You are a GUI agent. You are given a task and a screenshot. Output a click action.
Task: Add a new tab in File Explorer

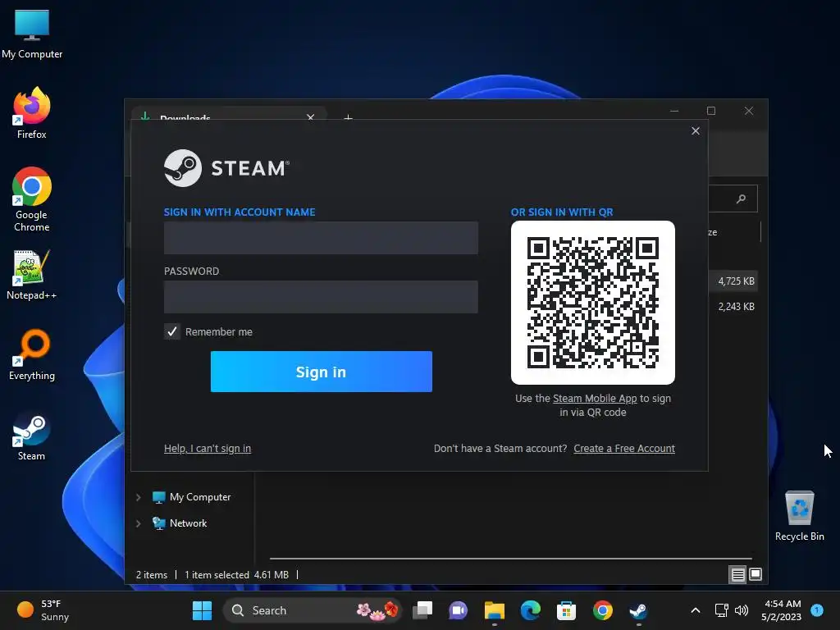[x=348, y=117]
